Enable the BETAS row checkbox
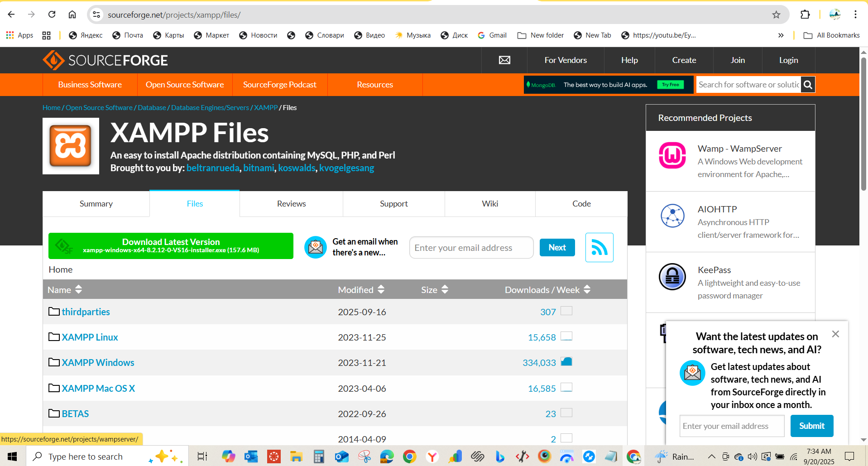 click(x=566, y=413)
